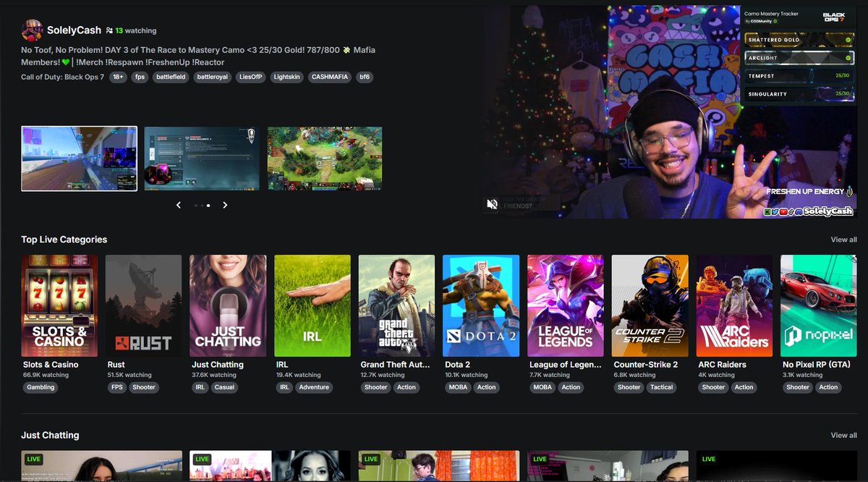This screenshot has height=482, width=868.
Task: Open the No Pixel RP category cover
Action: (x=819, y=305)
